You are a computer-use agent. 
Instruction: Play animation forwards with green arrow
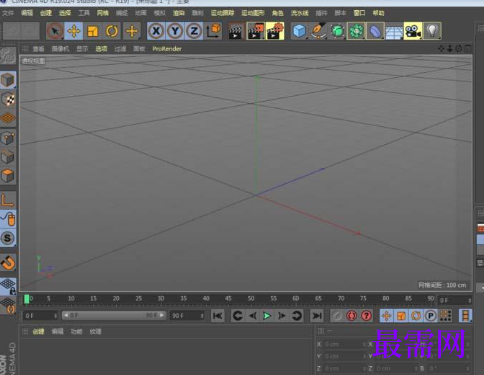pyautogui.click(x=267, y=315)
